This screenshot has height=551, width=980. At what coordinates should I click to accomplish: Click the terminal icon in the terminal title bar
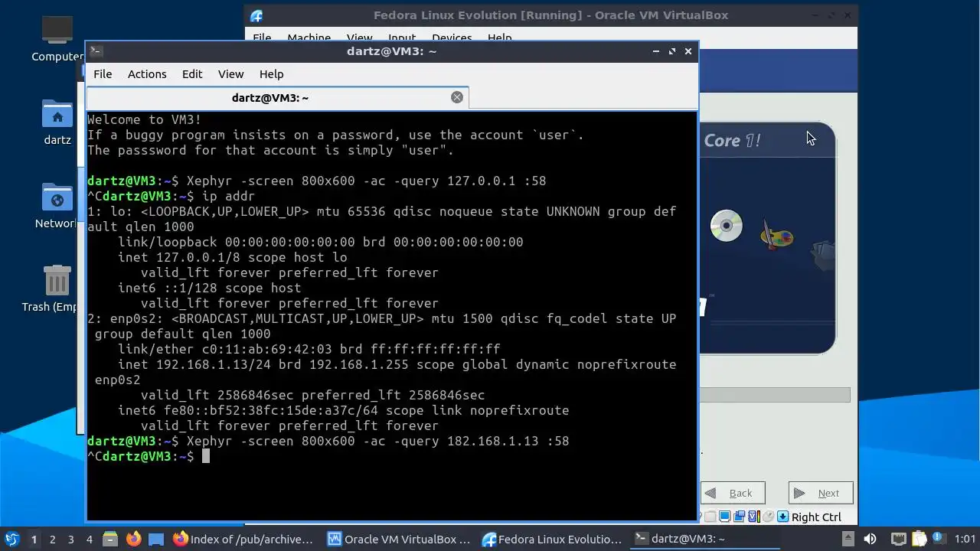[96, 51]
